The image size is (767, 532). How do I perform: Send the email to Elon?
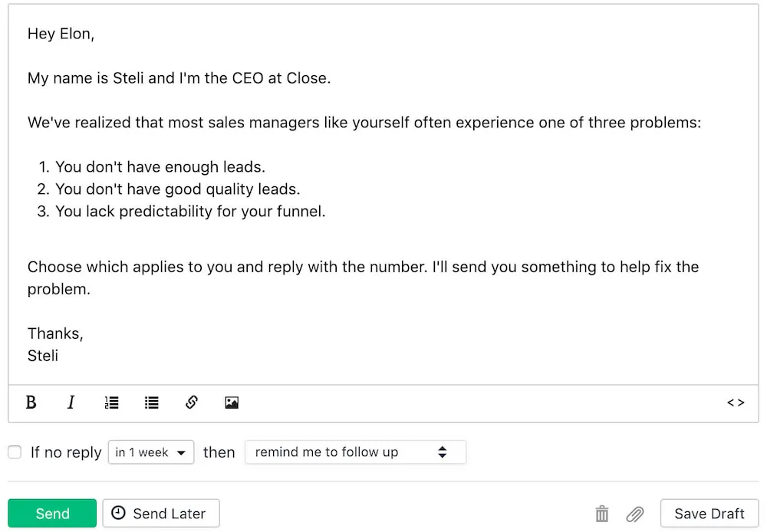coord(52,514)
